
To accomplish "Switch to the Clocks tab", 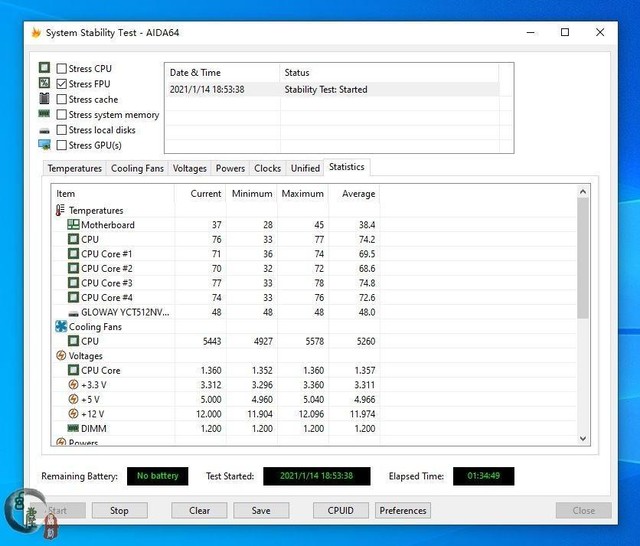I will coord(267,168).
